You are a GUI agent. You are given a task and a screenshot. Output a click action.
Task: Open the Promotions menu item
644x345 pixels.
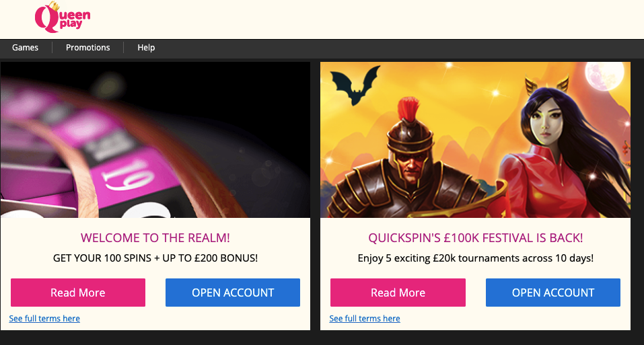pos(88,48)
